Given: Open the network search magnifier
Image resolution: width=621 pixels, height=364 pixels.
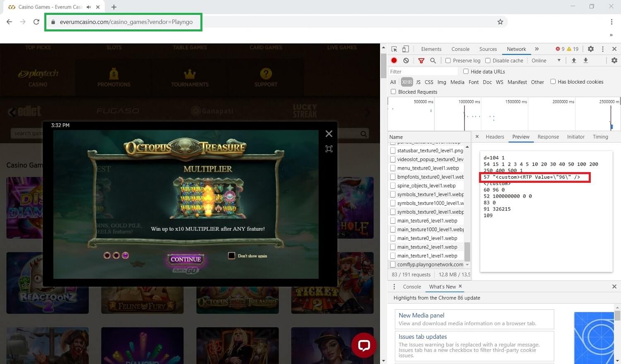Looking at the screenshot, I should point(433,60).
